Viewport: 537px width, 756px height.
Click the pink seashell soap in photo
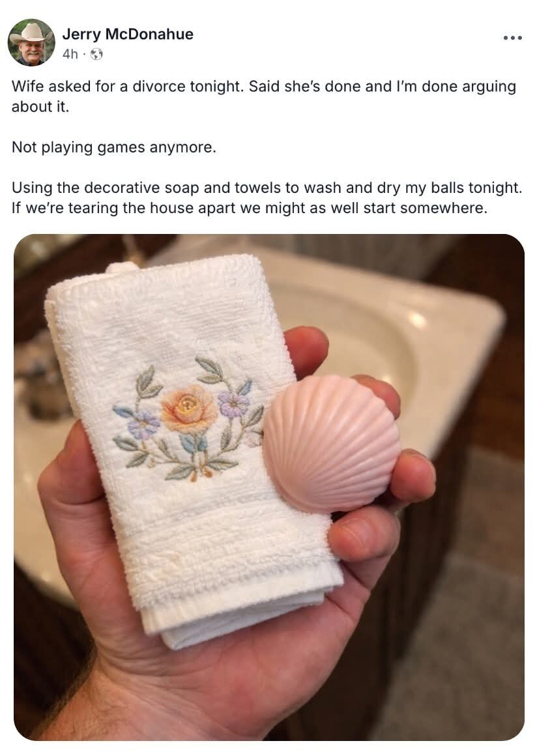coord(332,444)
